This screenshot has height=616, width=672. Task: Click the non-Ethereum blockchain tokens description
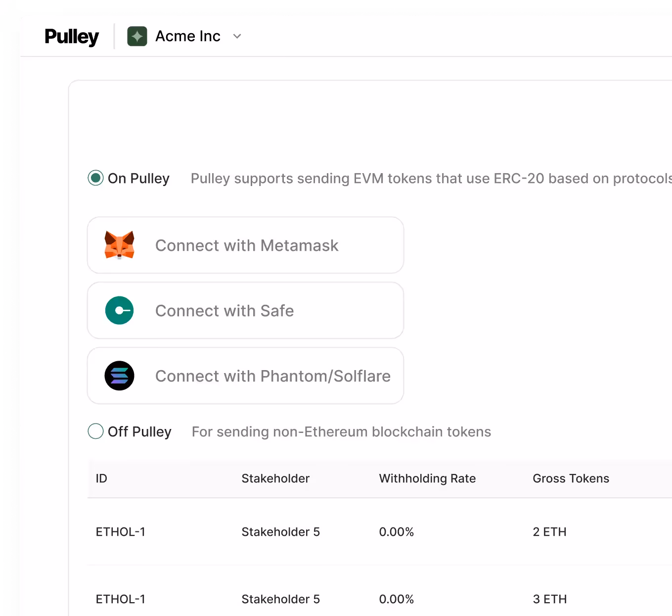(x=341, y=432)
